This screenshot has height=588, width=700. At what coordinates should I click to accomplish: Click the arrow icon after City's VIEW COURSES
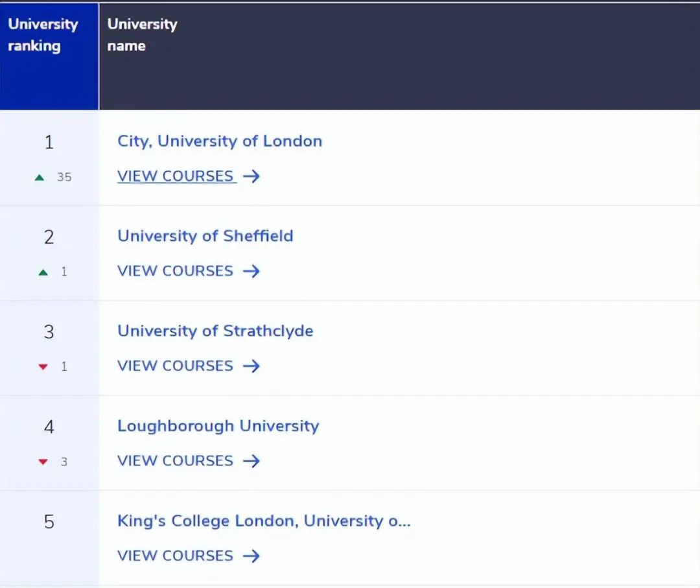click(x=253, y=176)
